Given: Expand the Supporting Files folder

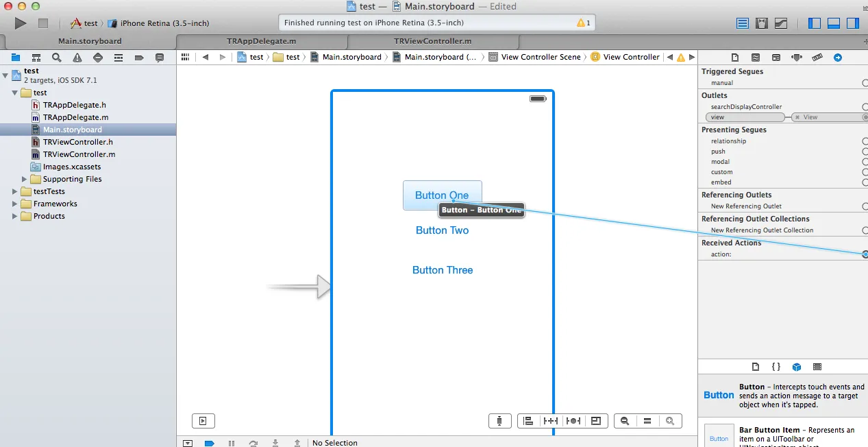Looking at the screenshot, I should pos(25,179).
